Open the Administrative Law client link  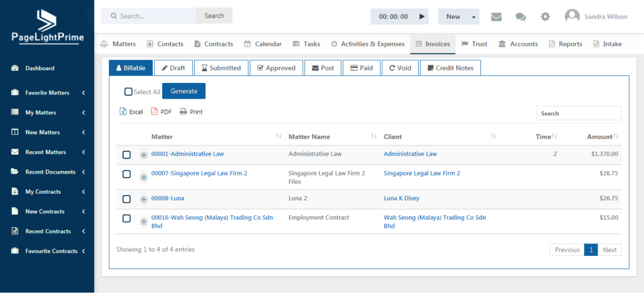(410, 153)
